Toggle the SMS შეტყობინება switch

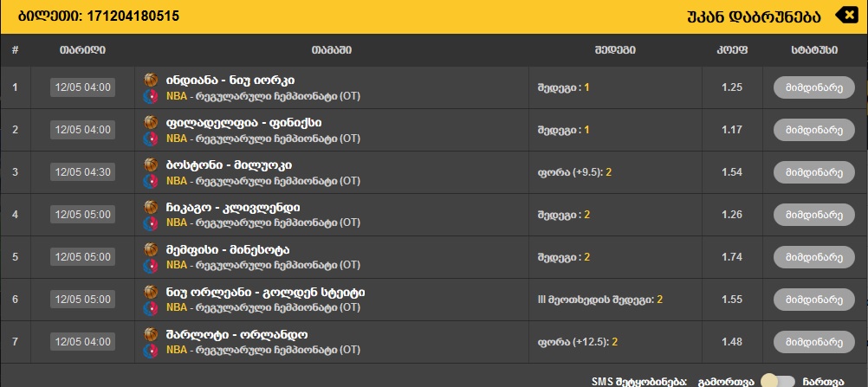tap(777, 381)
